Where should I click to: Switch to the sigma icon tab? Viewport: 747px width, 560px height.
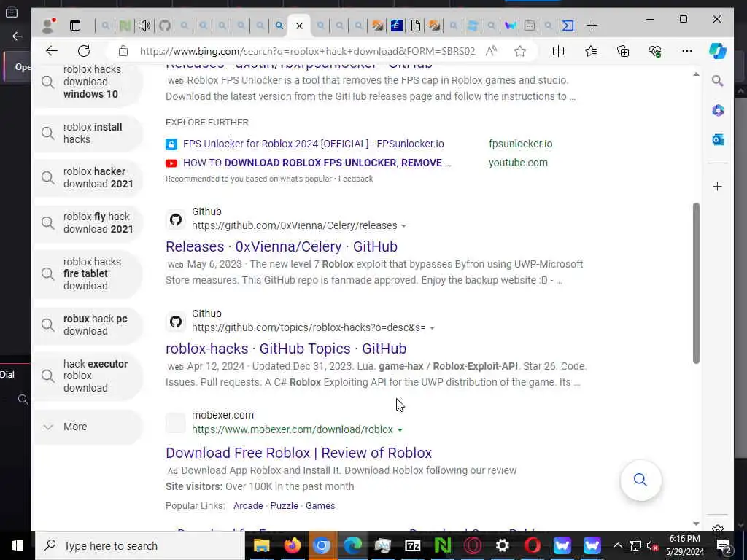568,26
